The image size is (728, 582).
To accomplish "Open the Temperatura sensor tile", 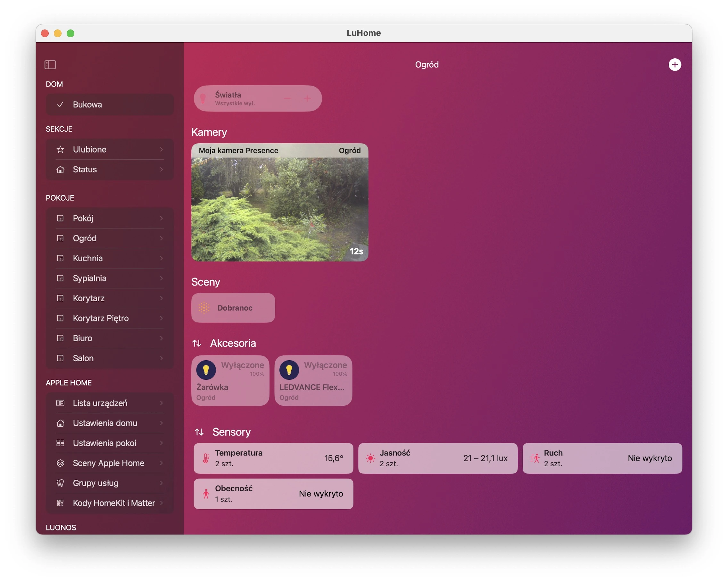I will point(274,458).
